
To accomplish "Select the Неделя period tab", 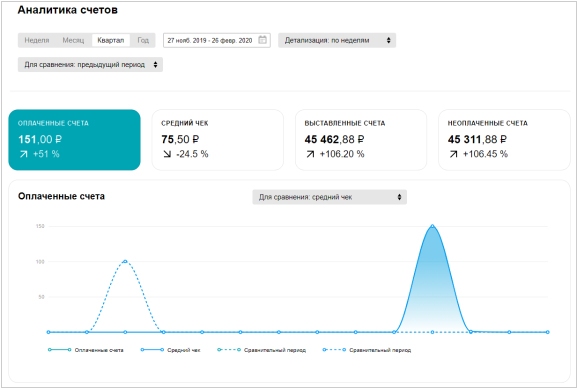I will pos(37,40).
